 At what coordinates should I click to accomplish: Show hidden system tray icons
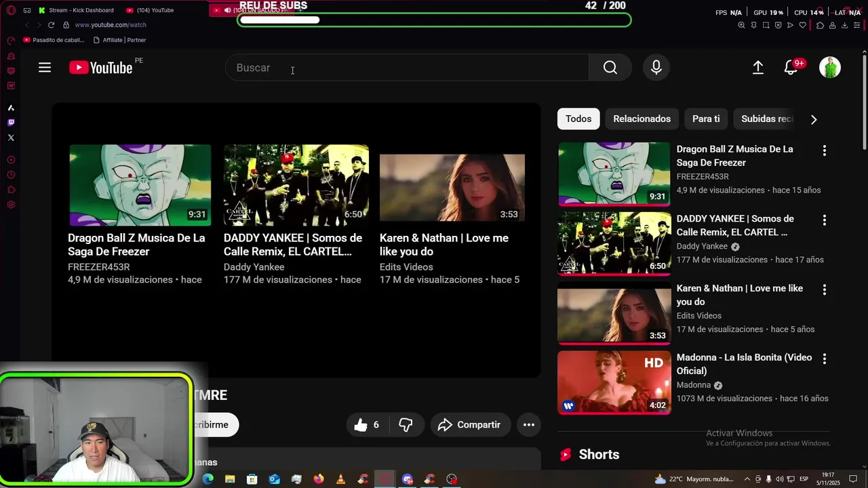[747, 479]
